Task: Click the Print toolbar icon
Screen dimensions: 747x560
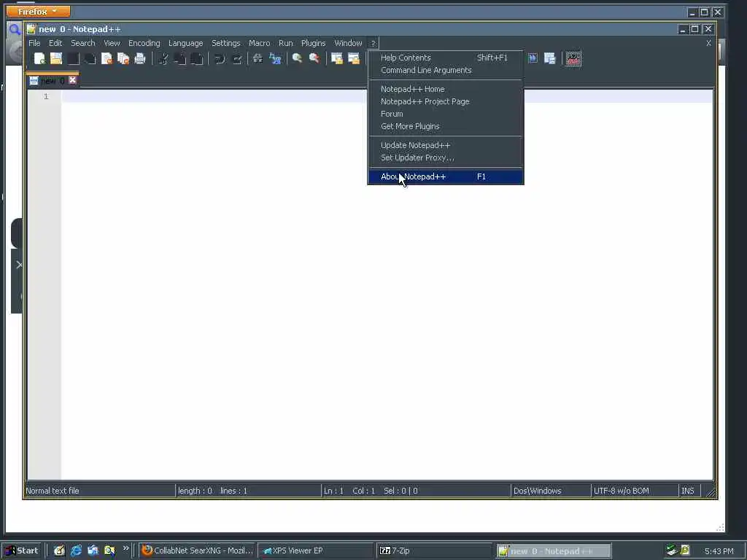Action: 140,58
